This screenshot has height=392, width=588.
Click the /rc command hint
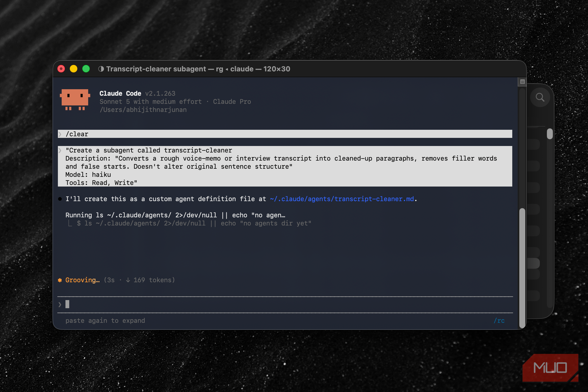(499, 321)
